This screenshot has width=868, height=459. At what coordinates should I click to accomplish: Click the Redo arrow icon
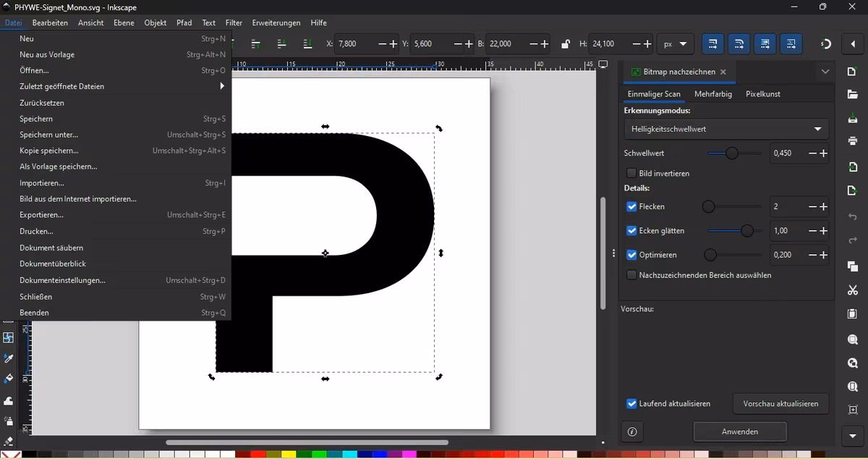pos(853,240)
